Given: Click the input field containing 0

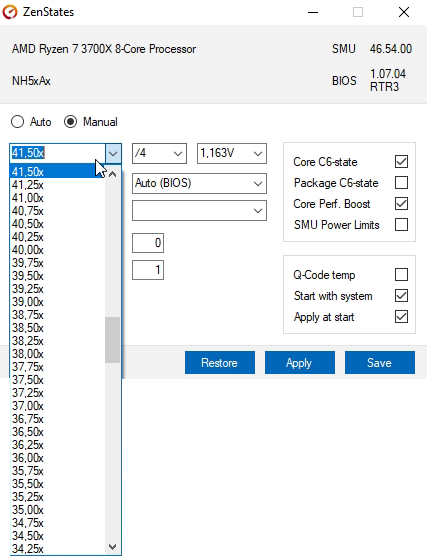Looking at the screenshot, I should click(x=148, y=243).
